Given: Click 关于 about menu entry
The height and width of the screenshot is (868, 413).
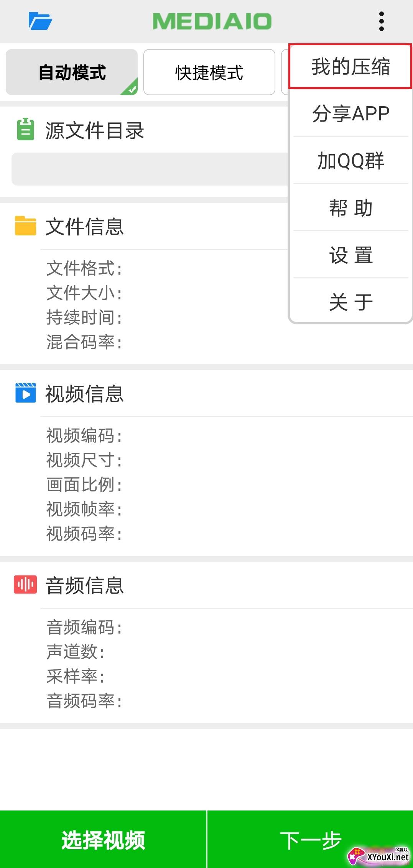Looking at the screenshot, I should (350, 302).
